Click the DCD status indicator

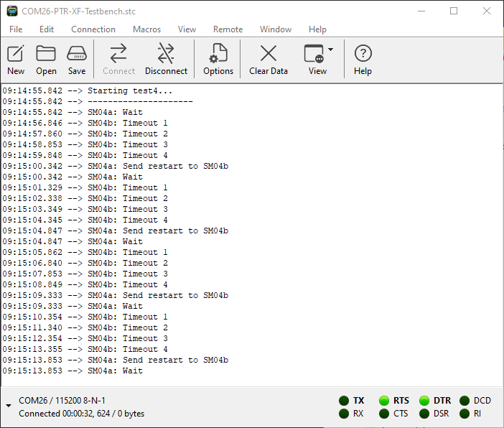click(465, 401)
